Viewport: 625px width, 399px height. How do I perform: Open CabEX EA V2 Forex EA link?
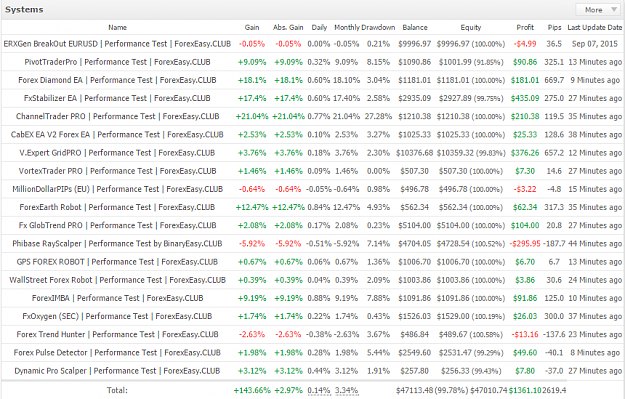coord(117,135)
